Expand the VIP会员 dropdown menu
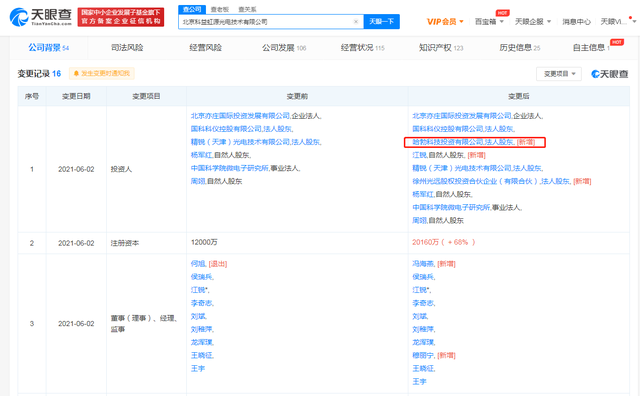 (445, 22)
